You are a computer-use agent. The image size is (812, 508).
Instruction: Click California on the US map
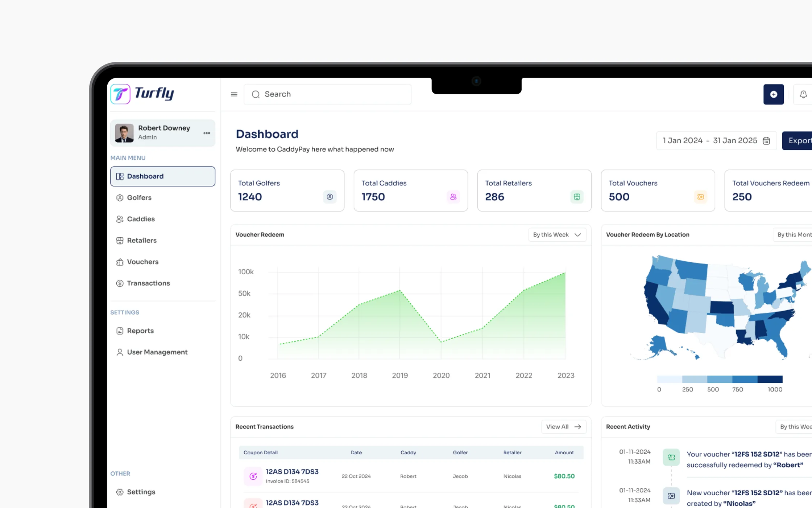coord(654,305)
